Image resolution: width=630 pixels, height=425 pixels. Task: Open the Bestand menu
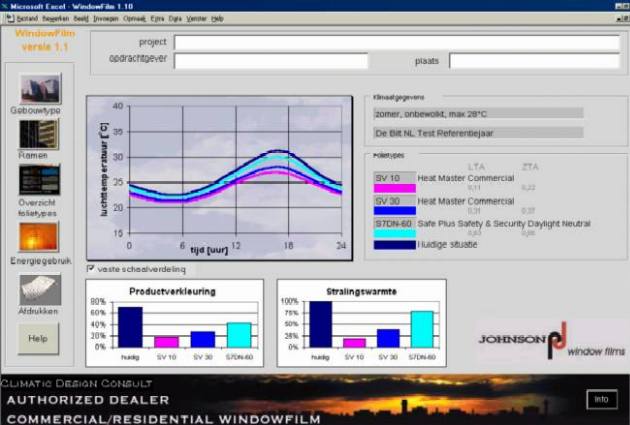pyautogui.click(x=27, y=18)
